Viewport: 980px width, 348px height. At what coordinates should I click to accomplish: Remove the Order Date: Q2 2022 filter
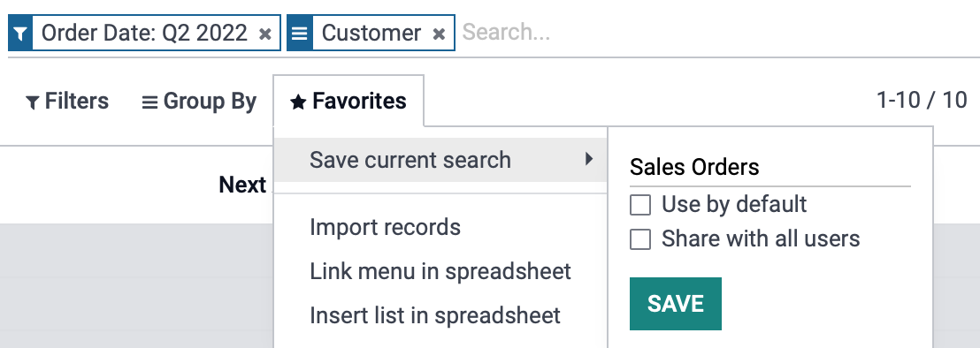265,33
